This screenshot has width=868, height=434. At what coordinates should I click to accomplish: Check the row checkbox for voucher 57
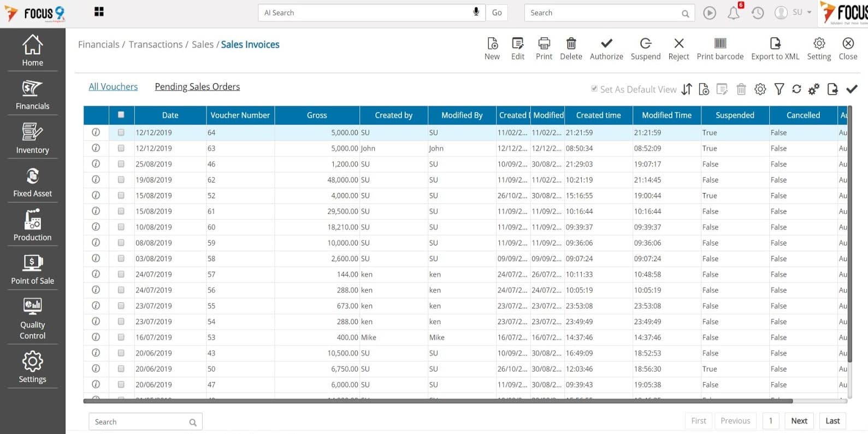(121, 274)
